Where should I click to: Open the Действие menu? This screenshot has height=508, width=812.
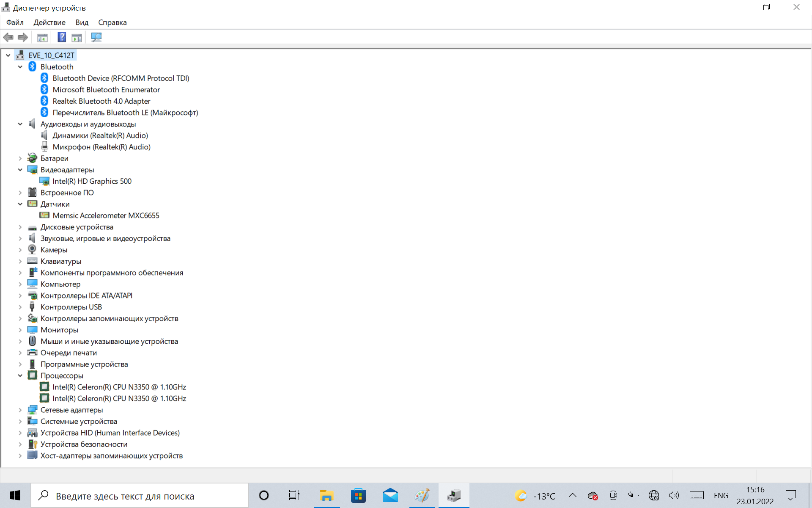click(x=49, y=22)
